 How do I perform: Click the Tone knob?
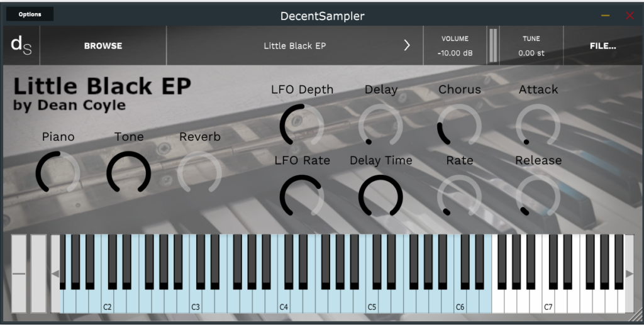tap(128, 173)
